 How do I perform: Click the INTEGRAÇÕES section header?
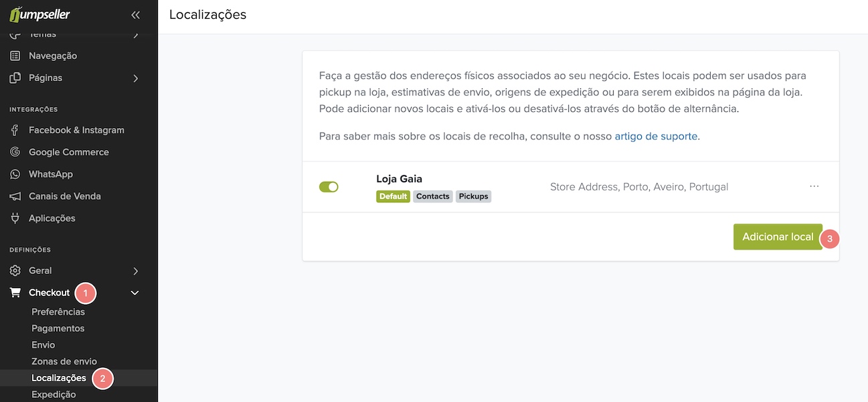[x=33, y=109]
